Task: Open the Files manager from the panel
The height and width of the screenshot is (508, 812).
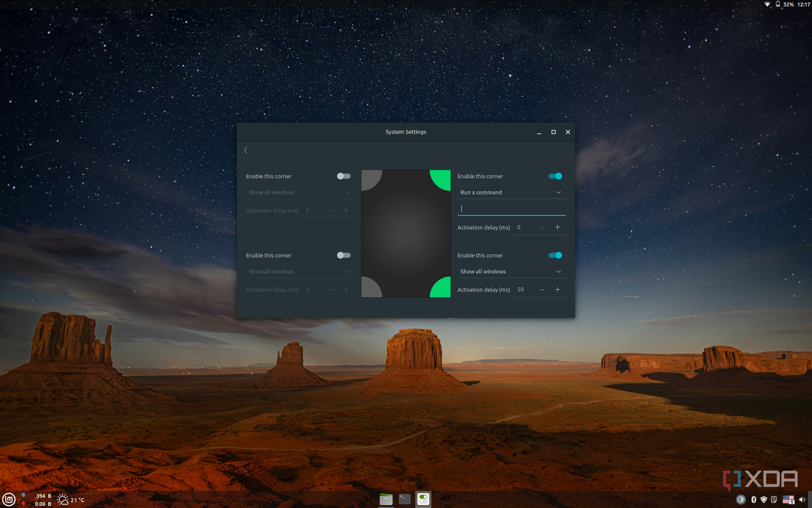Action: tap(386, 500)
